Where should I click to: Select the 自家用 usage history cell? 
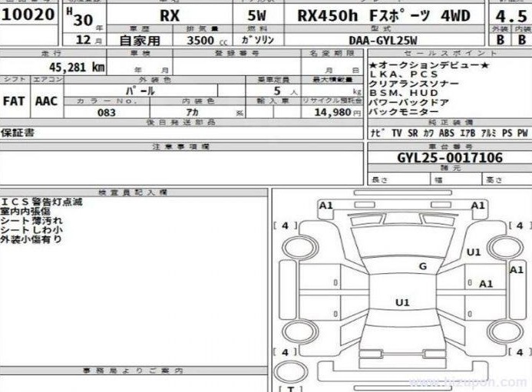[x=140, y=41]
